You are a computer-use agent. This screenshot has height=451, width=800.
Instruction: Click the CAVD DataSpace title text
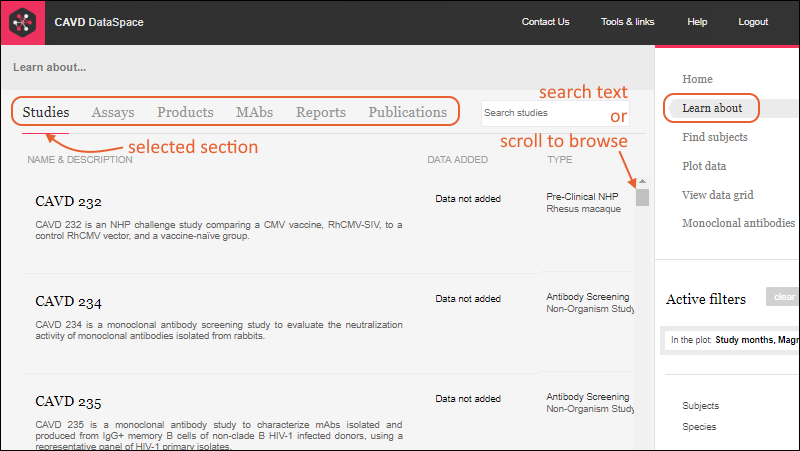[x=99, y=22]
